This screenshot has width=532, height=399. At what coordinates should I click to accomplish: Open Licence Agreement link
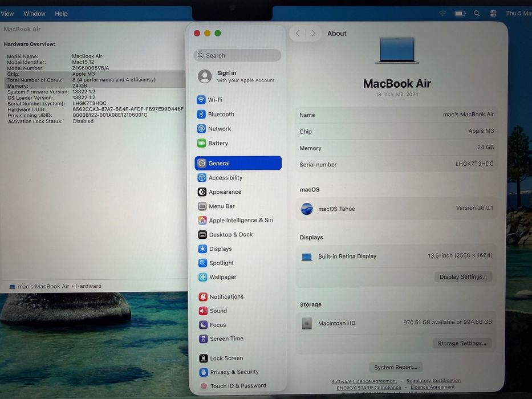[433, 387]
